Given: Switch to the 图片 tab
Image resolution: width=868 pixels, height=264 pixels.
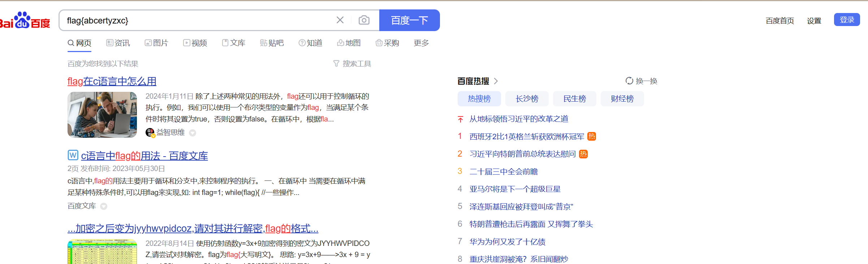Looking at the screenshot, I should pyautogui.click(x=156, y=43).
